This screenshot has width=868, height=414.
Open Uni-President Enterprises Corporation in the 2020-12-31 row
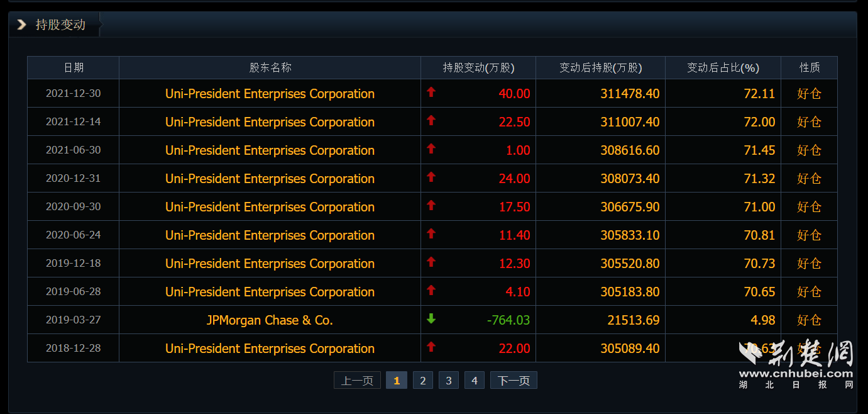[270, 179]
